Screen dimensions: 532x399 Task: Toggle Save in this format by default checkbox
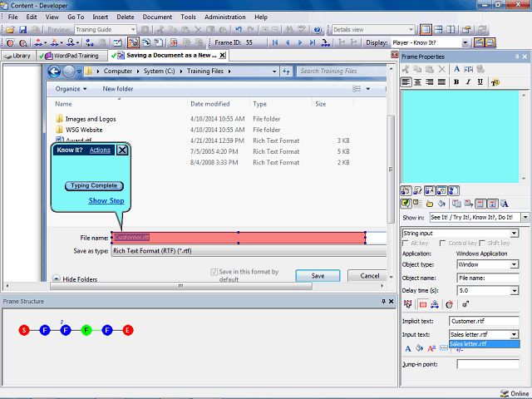click(214, 272)
